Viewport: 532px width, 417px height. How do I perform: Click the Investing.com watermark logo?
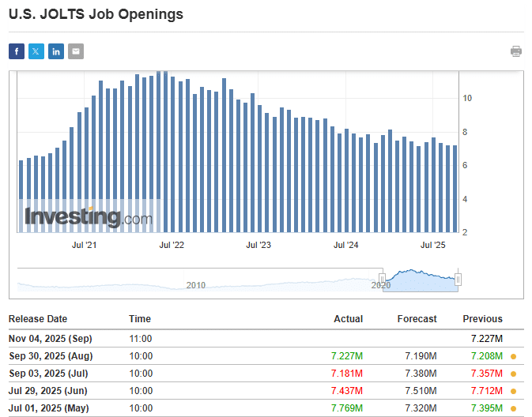pyautogui.click(x=88, y=217)
